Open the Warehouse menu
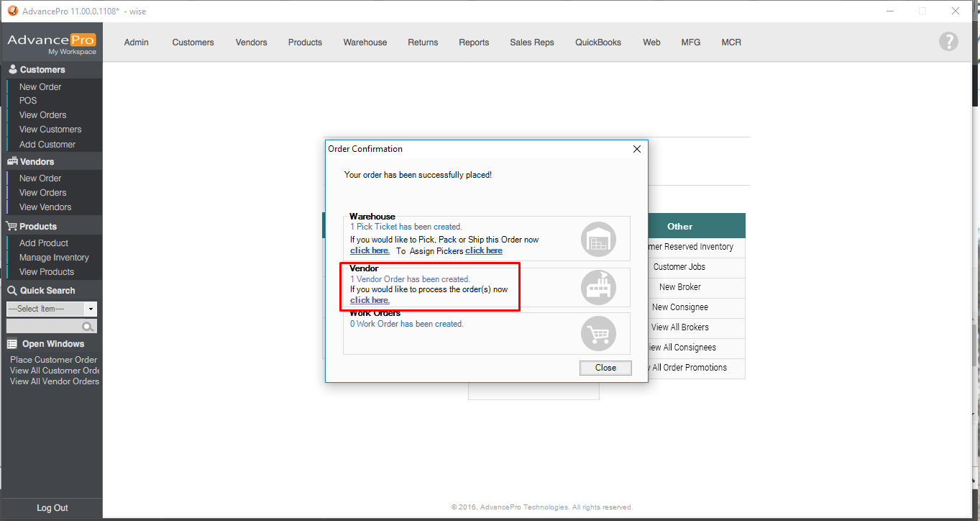This screenshot has height=521, width=980. click(365, 42)
